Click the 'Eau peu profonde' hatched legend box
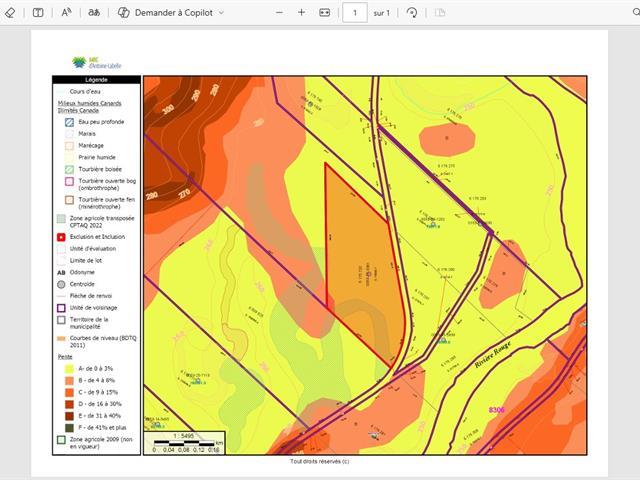Viewport: 640px width, 480px height. [x=61, y=121]
